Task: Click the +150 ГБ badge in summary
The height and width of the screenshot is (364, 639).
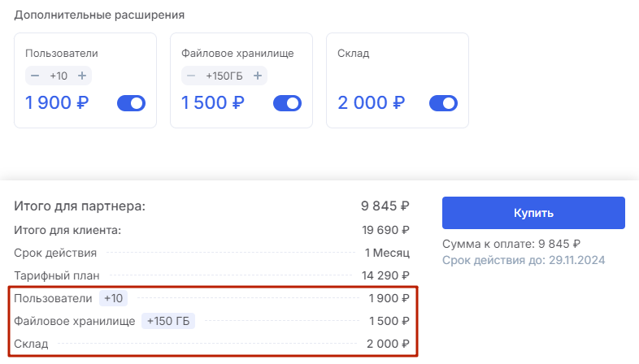Action: [168, 321]
